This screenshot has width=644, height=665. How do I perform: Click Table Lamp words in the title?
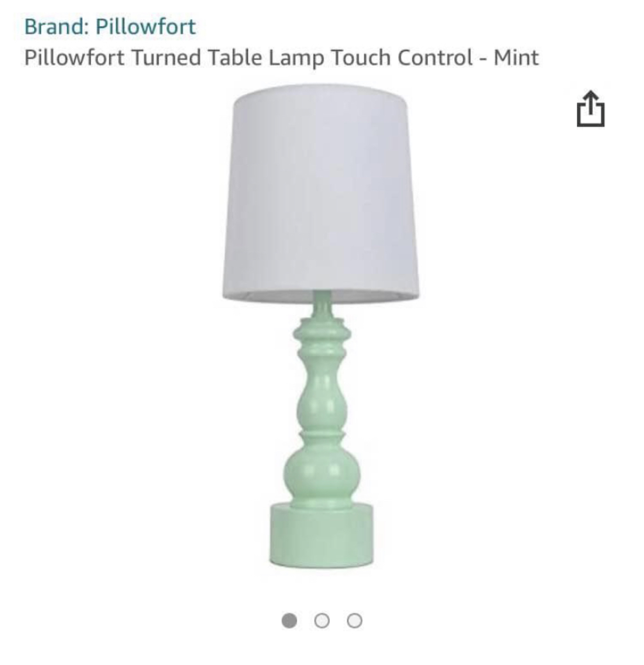click(x=266, y=58)
